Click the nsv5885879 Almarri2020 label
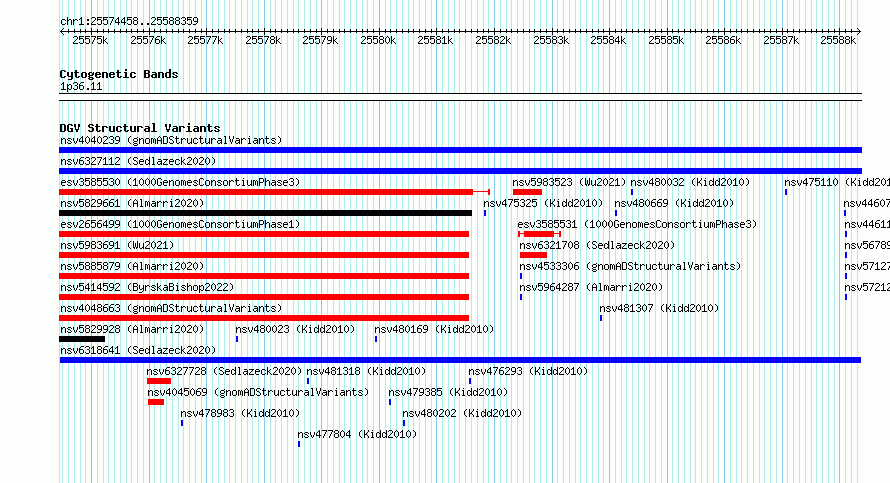Image resolution: width=890 pixels, height=483 pixels. click(132, 266)
